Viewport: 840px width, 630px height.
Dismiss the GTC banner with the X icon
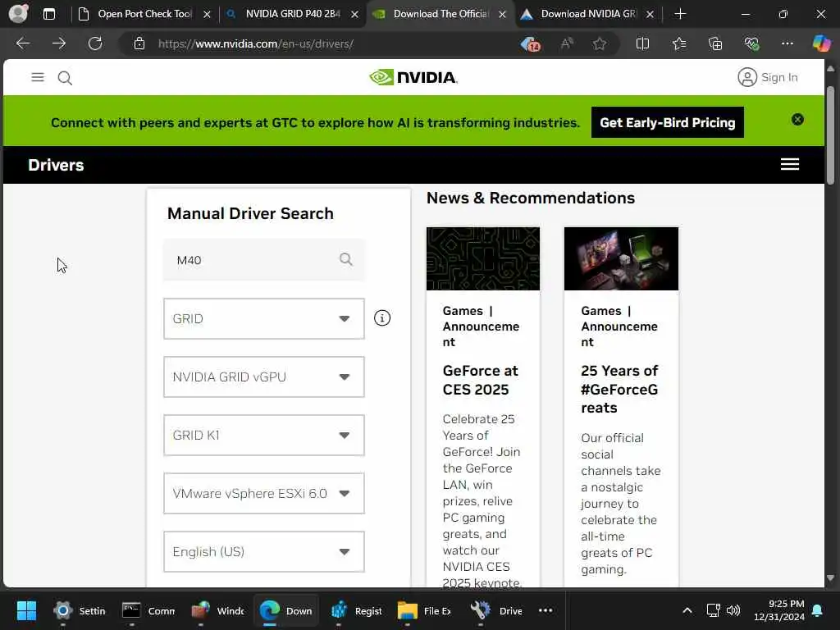click(x=797, y=120)
